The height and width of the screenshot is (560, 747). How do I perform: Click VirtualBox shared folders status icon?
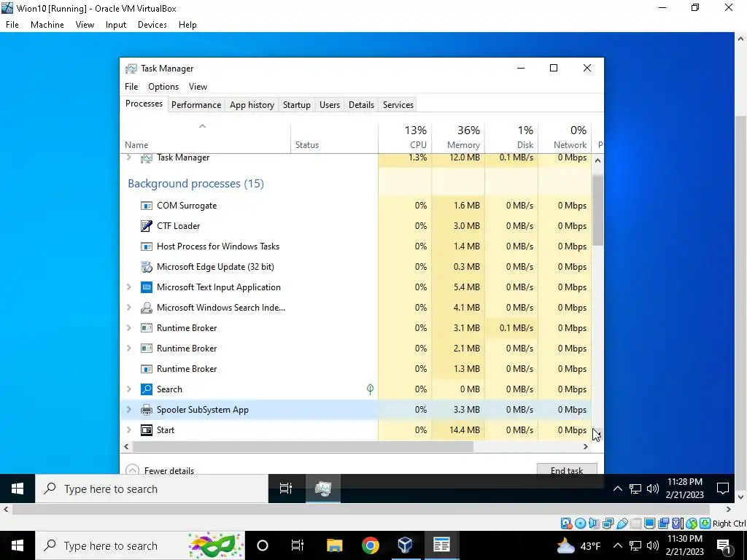[x=635, y=524]
